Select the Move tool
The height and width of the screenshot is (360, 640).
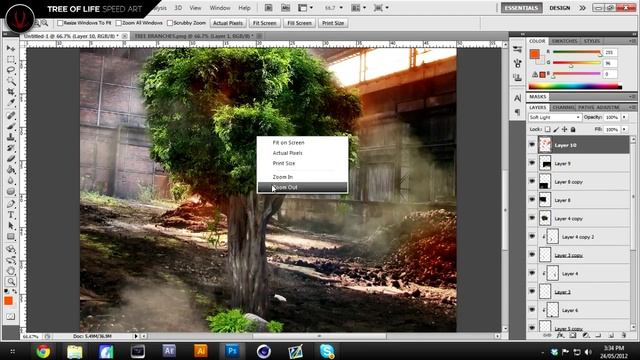(x=11, y=48)
